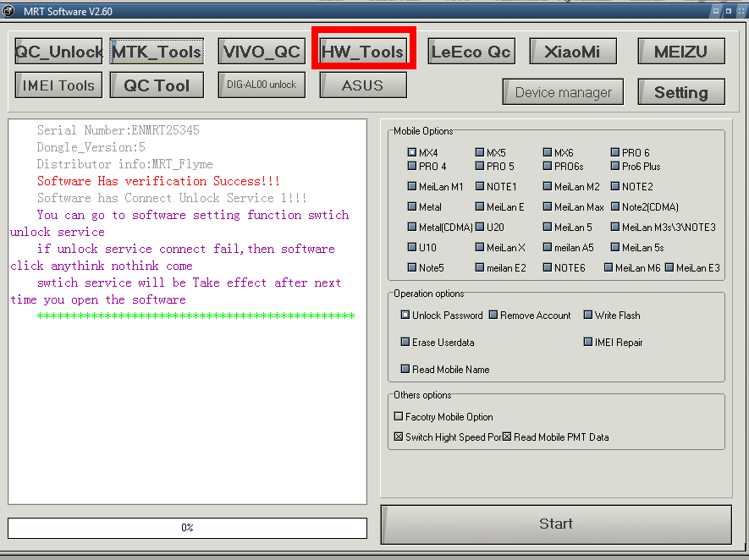The height and width of the screenshot is (560, 749).
Task: Enable the Remove Account option
Action: (x=493, y=315)
